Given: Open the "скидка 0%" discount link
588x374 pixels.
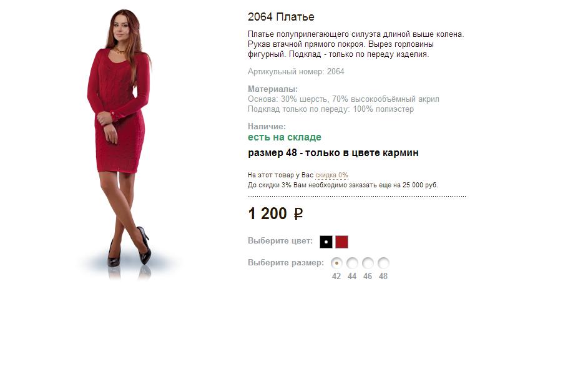Looking at the screenshot, I should [x=331, y=175].
